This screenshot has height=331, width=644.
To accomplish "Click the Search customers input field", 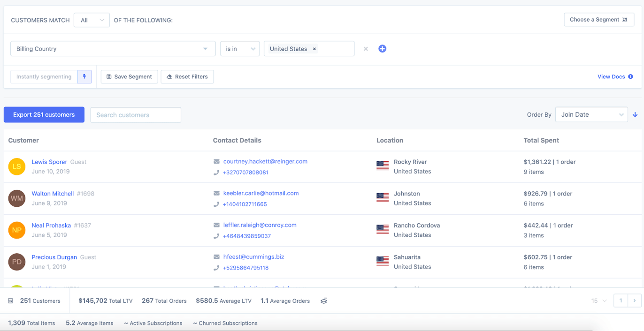I will (135, 114).
